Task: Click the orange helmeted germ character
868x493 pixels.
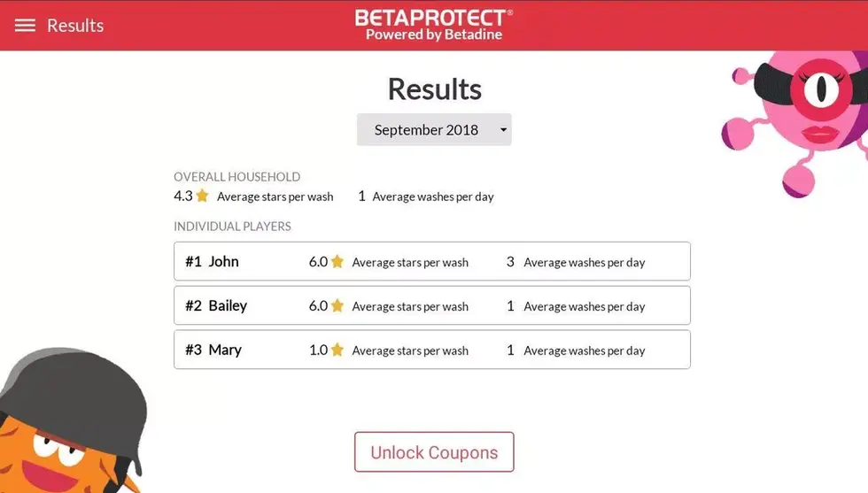Action: coord(71,420)
